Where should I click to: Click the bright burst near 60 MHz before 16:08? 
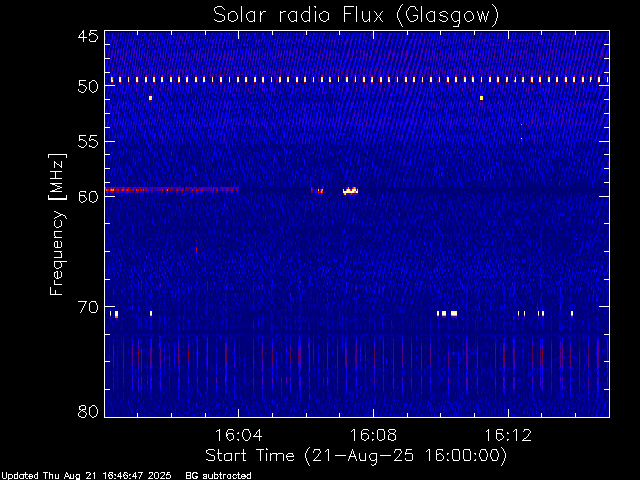pos(350,191)
